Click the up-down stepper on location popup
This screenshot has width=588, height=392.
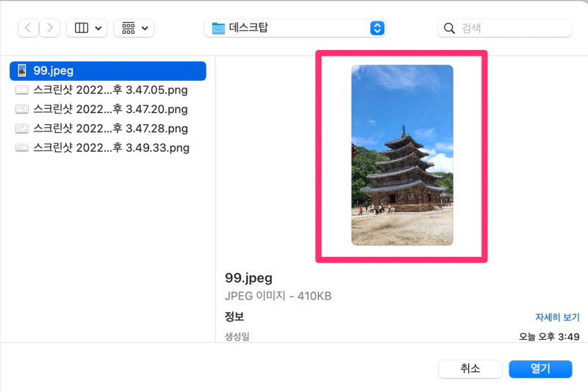[377, 28]
